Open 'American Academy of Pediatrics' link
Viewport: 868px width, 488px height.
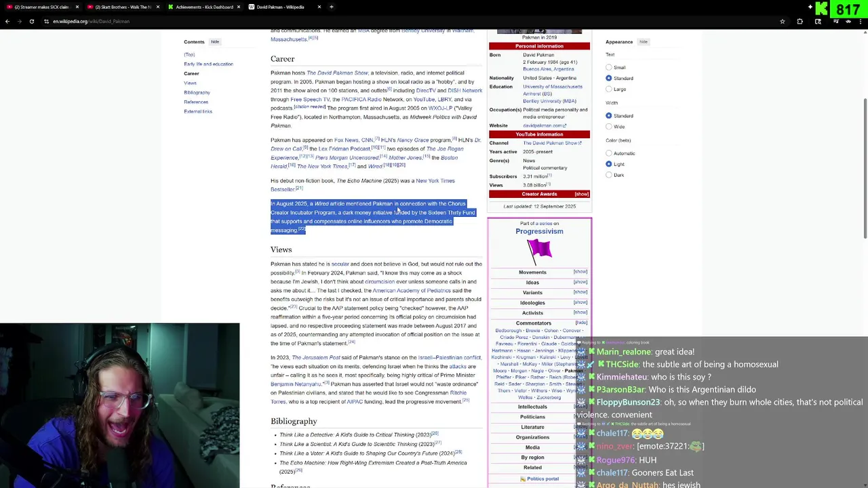[x=412, y=290]
